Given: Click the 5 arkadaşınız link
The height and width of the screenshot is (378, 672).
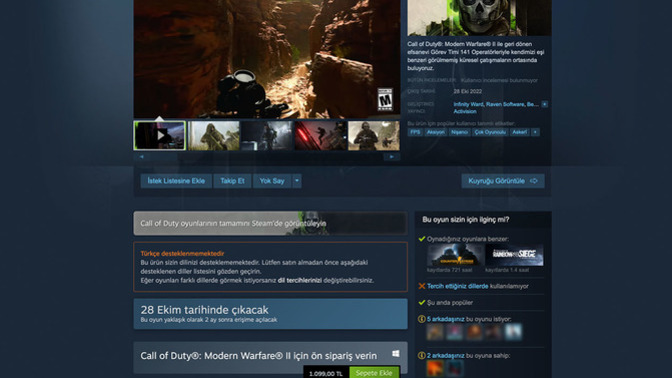Looking at the screenshot, I should click(x=446, y=319).
